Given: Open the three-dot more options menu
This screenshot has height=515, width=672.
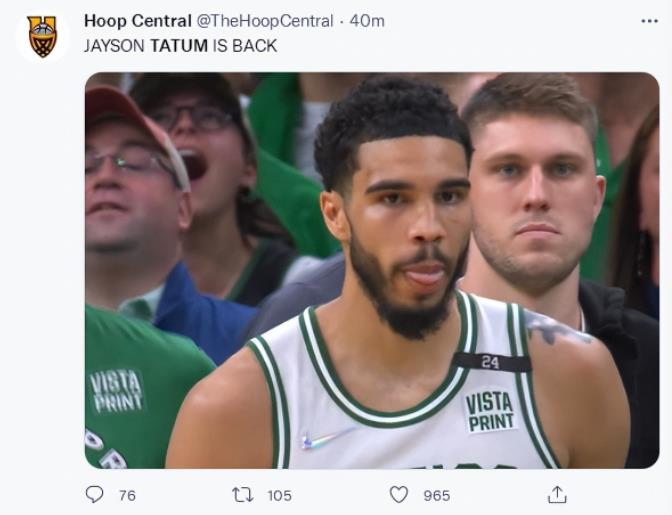Looking at the screenshot, I should (650, 21).
